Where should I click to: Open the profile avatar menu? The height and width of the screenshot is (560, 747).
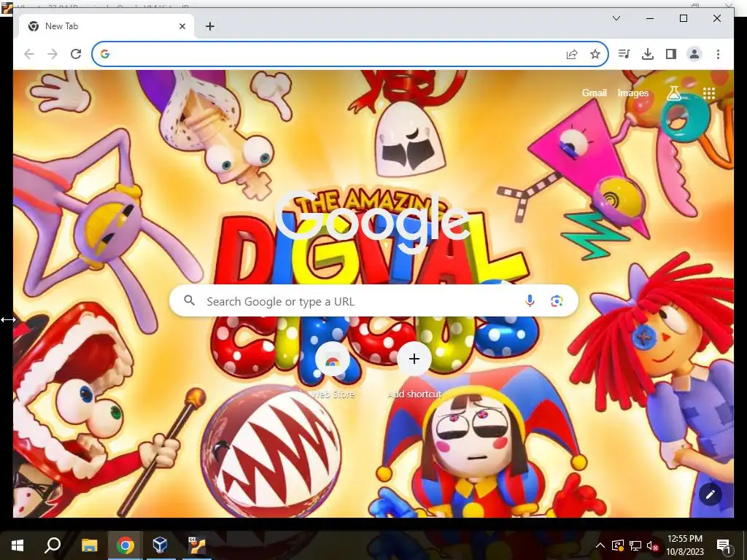click(x=694, y=54)
